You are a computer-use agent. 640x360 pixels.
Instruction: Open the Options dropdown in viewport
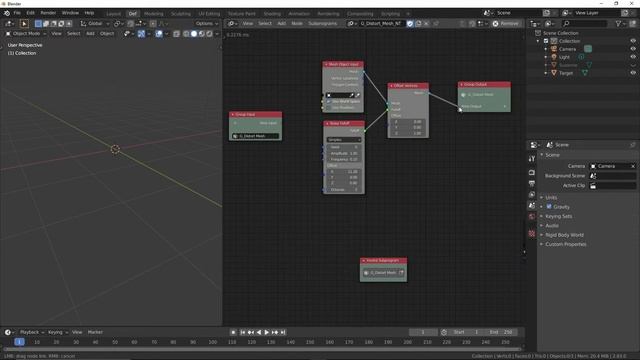(x=206, y=24)
